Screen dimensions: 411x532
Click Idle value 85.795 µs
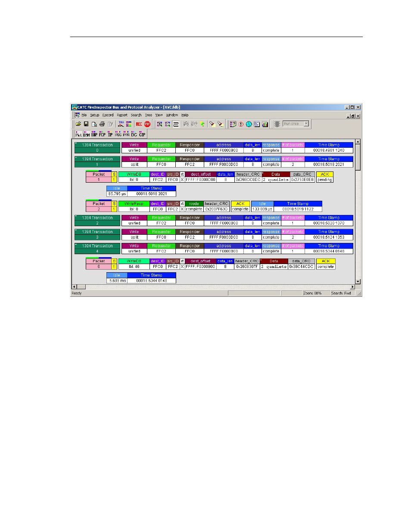pos(117,194)
